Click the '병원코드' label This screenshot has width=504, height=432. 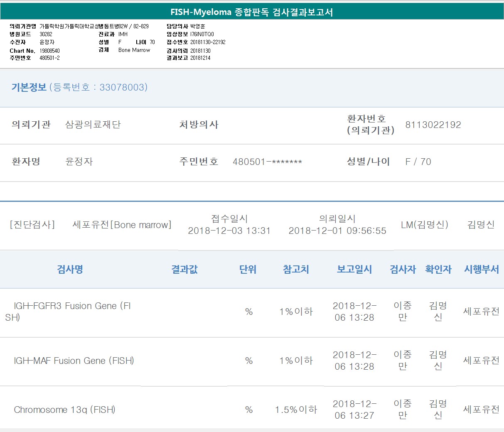tap(20, 34)
